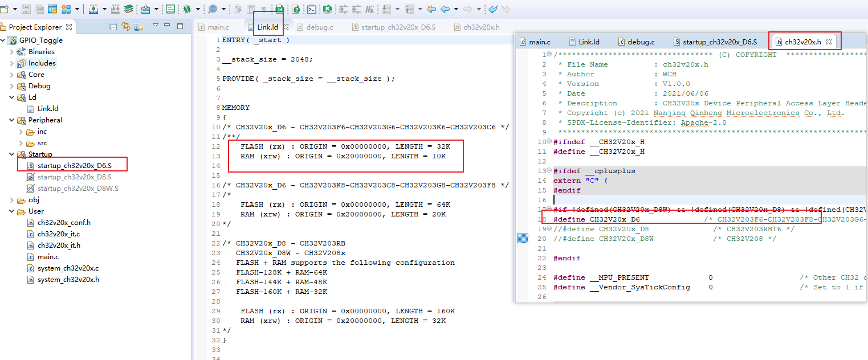Pin the current editor using the pushpin icon

(264, 9)
